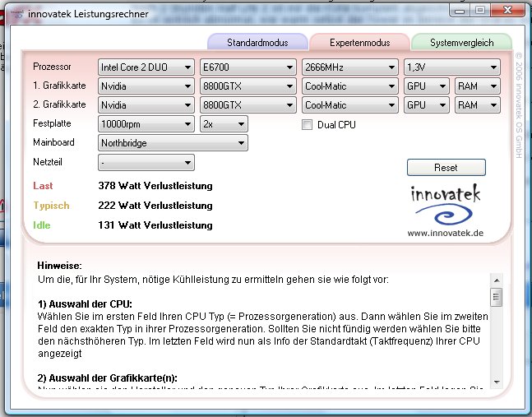Enable the Dual CPU checkbox
This screenshot has height=417, width=532.
tap(307, 125)
